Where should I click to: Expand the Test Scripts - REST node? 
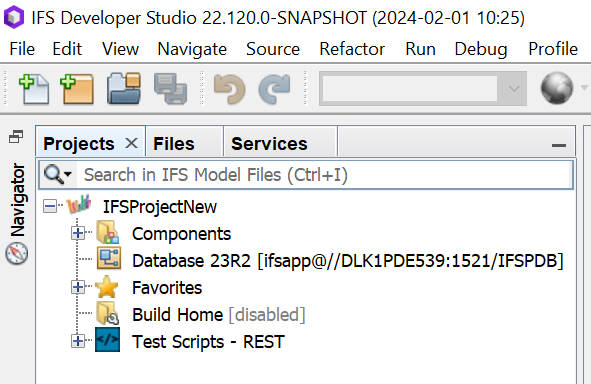pyautogui.click(x=78, y=341)
